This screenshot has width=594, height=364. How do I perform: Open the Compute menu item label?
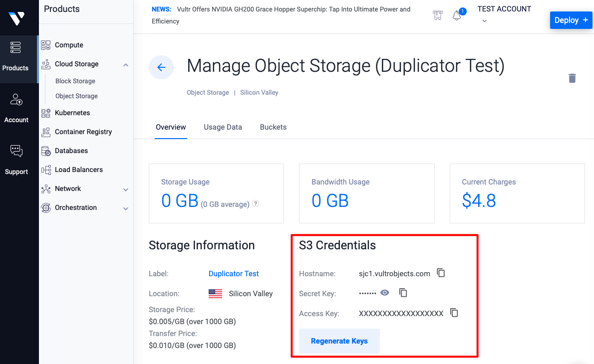click(x=69, y=45)
